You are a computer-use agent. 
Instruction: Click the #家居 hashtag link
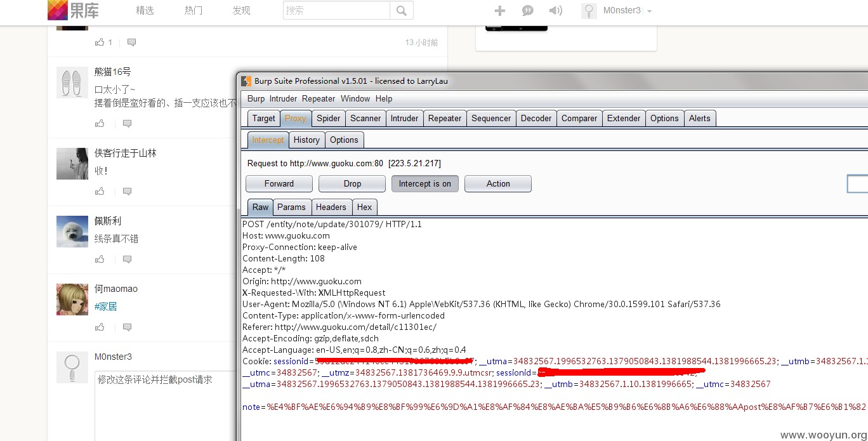[106, 306]
